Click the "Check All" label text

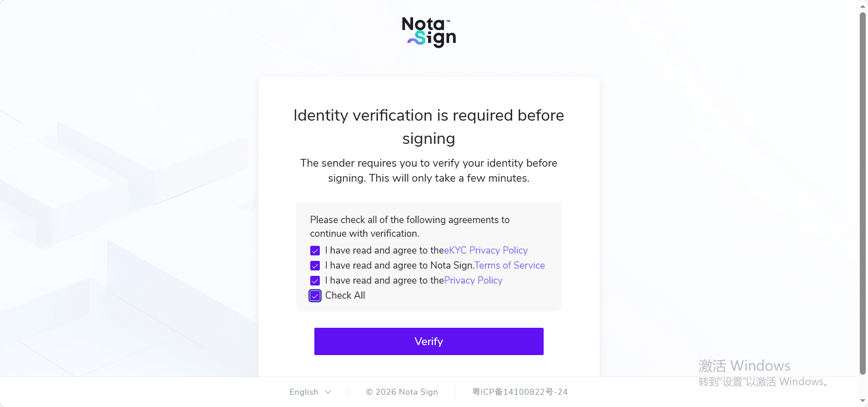pos(345,295)
